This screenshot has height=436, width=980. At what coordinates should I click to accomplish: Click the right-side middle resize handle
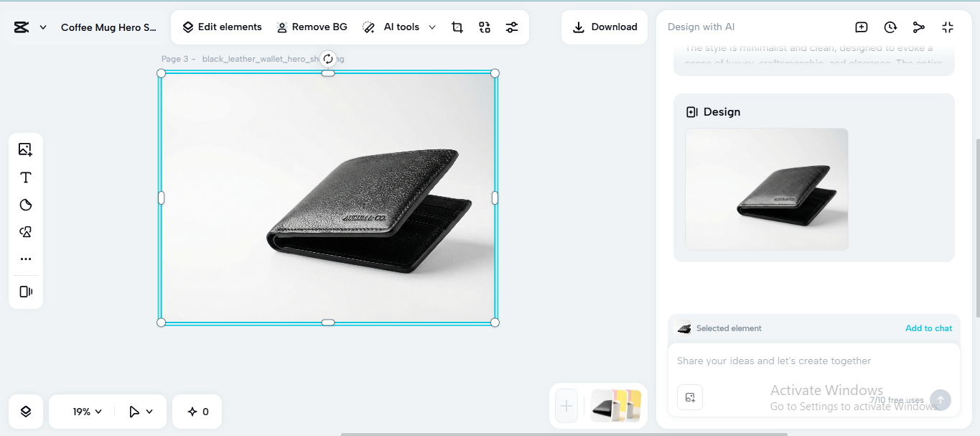pyautogui.click(x=495, y=198)
